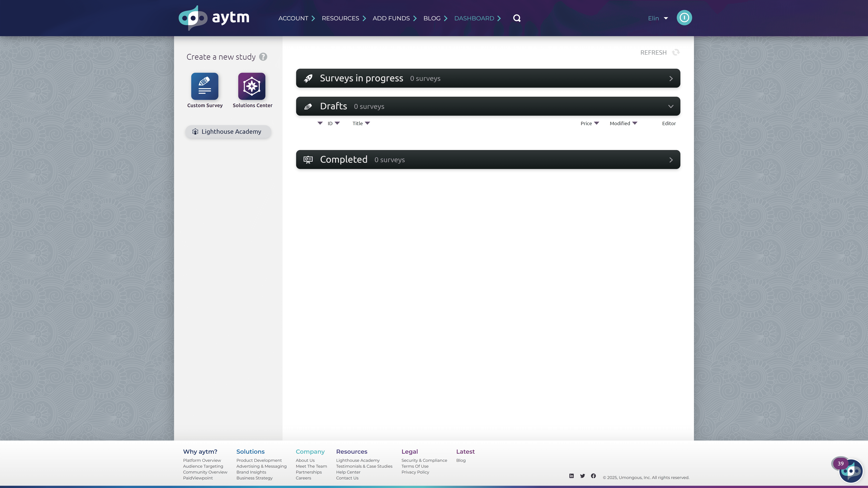The height and width of the screenshot is (488, 868).
Task: Open the ADD FUNDS menu
Action: coord(395,18)
